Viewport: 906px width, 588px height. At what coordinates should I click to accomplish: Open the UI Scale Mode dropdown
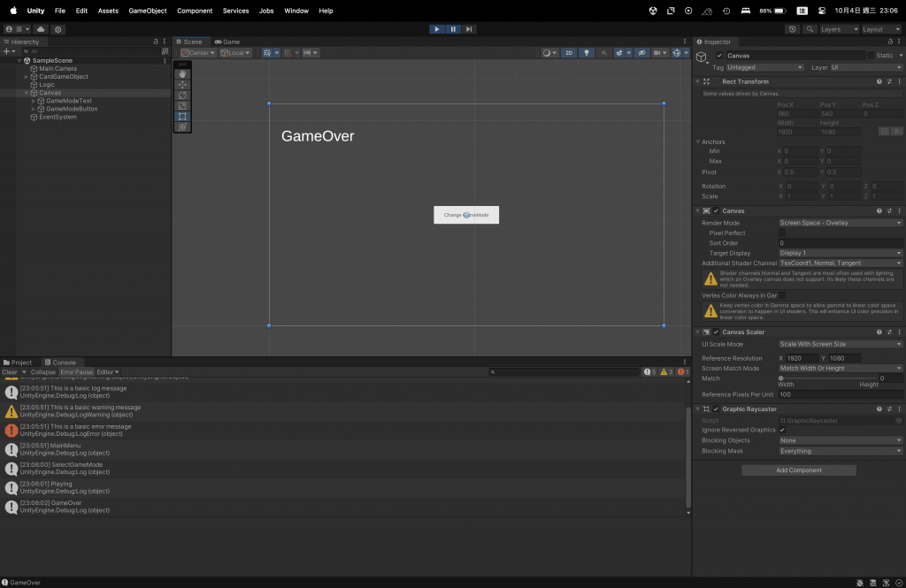click(x=841, y=344)
